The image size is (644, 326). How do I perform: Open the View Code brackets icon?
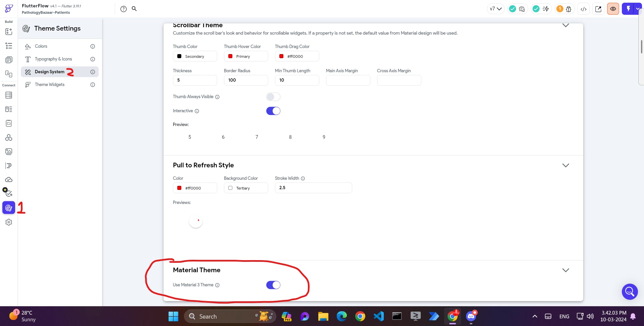pyautogui.click(x=584, y=9)
